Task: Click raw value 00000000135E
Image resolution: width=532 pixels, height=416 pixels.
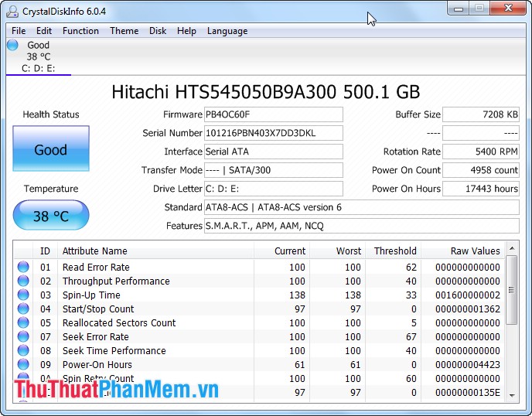Action: (468, 393)
